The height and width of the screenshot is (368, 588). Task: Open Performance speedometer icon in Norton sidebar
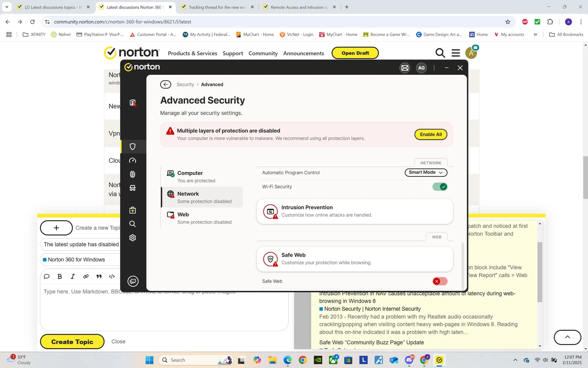(x=133, y=160)
